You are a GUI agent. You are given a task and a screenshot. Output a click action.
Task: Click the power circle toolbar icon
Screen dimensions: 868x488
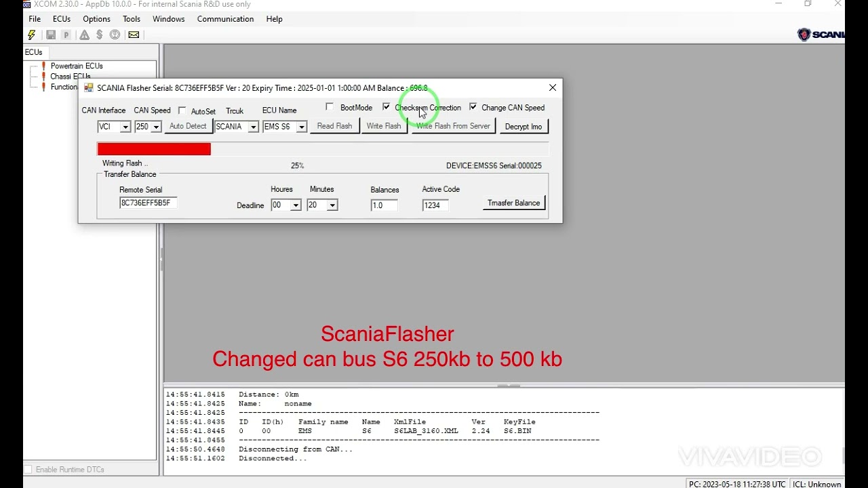pyautogui.click(x=115, y=35)
